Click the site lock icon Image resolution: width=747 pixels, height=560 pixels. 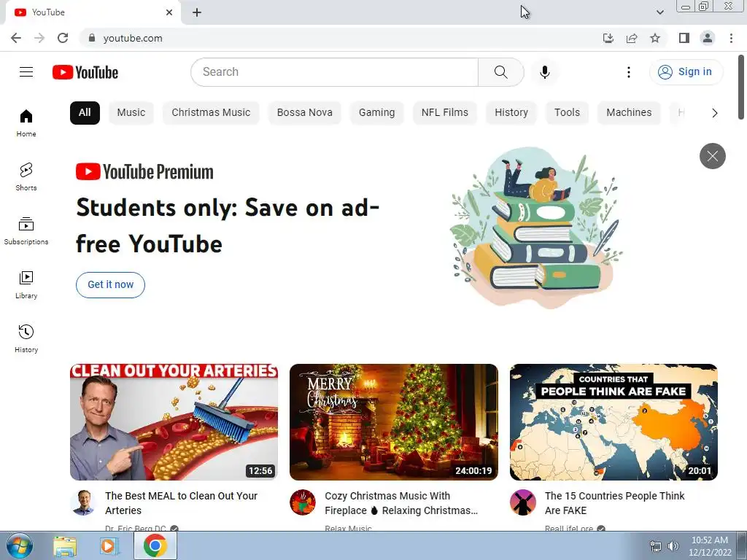pyautogui.click(x=92, y=38)
